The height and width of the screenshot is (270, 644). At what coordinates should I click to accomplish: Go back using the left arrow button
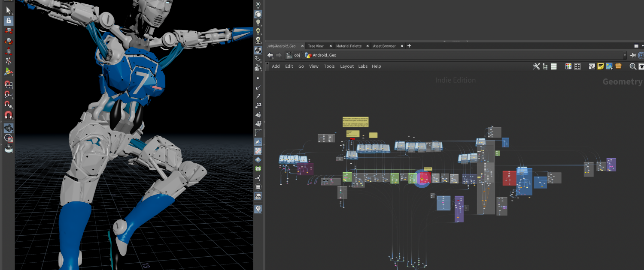coord(270,55)
